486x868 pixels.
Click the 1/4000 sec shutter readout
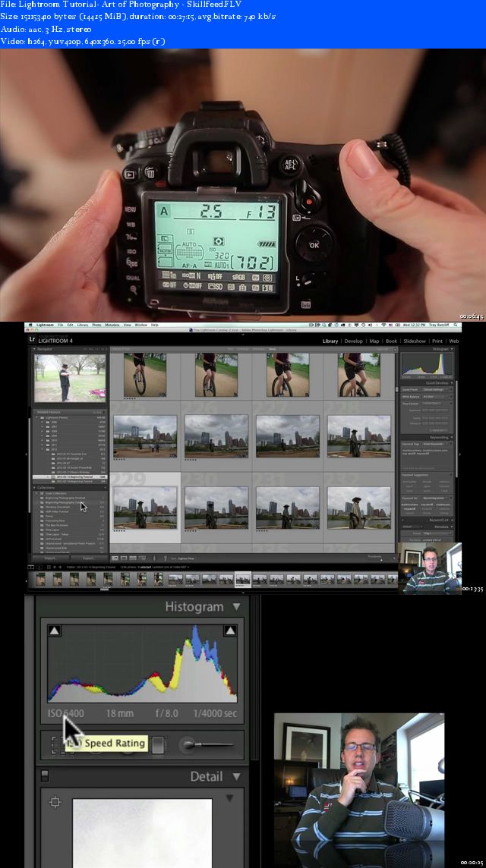pyautogui.click(x=215, y=713)
